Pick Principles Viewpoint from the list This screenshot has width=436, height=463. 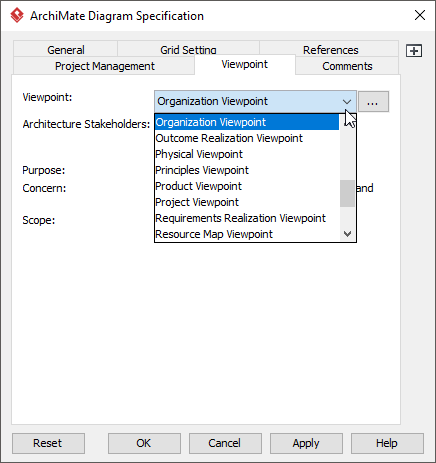point(247,170)
